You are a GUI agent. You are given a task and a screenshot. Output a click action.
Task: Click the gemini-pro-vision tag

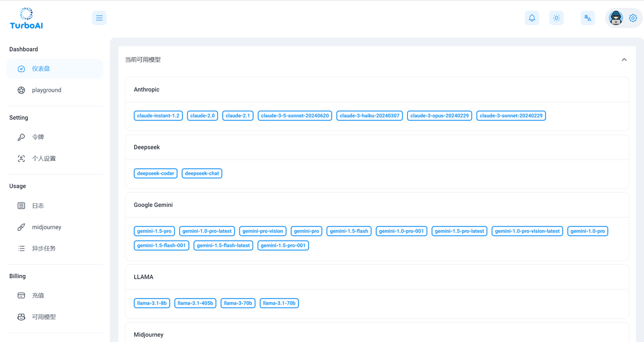(263, 232)
